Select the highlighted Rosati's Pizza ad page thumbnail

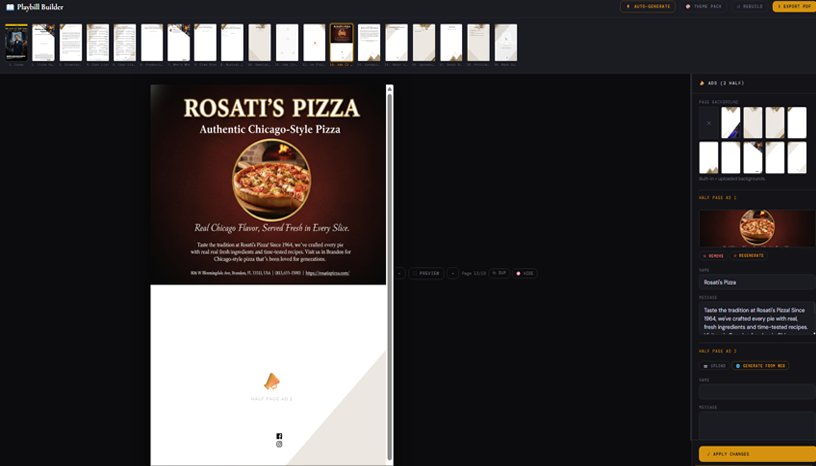point(342,43)
